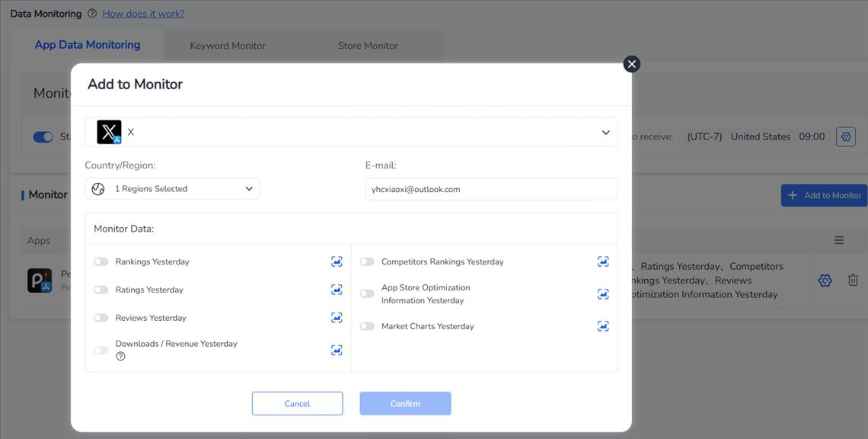Toggle App Store Optimization Information Yesterday switch

pyautogui.click(x=367, y=293)
